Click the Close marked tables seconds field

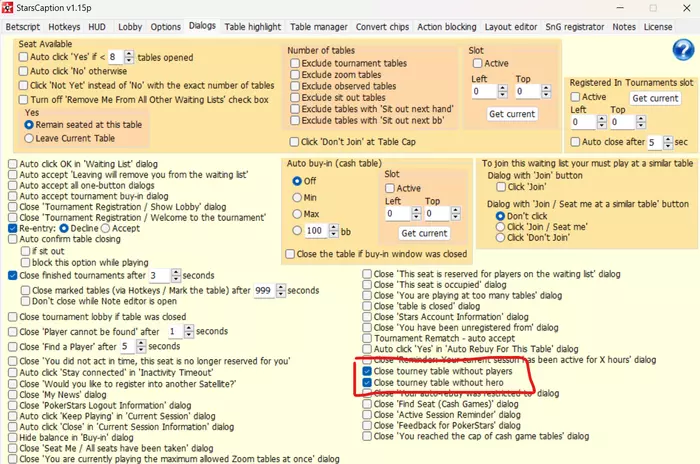point(265,290)
